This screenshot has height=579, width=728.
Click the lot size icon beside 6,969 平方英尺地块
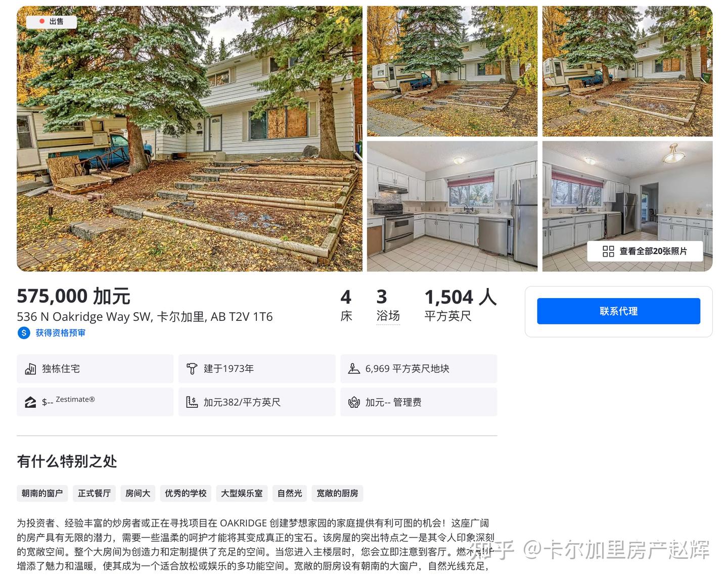tap(354, 369)
